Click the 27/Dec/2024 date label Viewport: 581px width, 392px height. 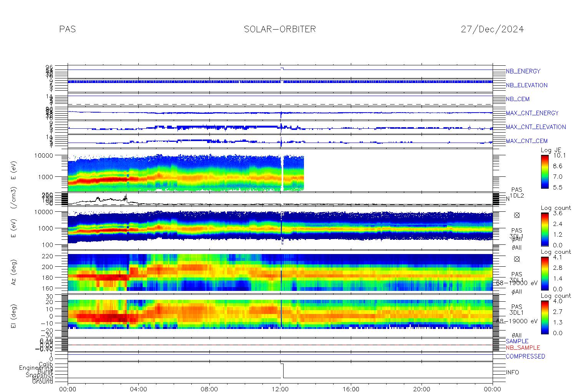(x=492, y=29)
